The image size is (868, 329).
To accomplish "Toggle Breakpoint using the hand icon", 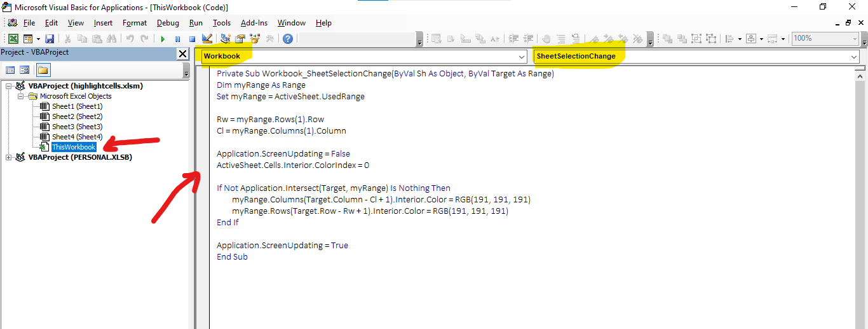I will 546,39.
